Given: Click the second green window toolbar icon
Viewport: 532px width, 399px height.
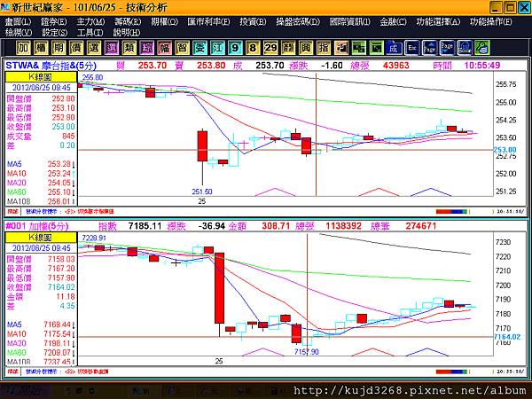Looking at the screenshot, I should coord(376,48).
